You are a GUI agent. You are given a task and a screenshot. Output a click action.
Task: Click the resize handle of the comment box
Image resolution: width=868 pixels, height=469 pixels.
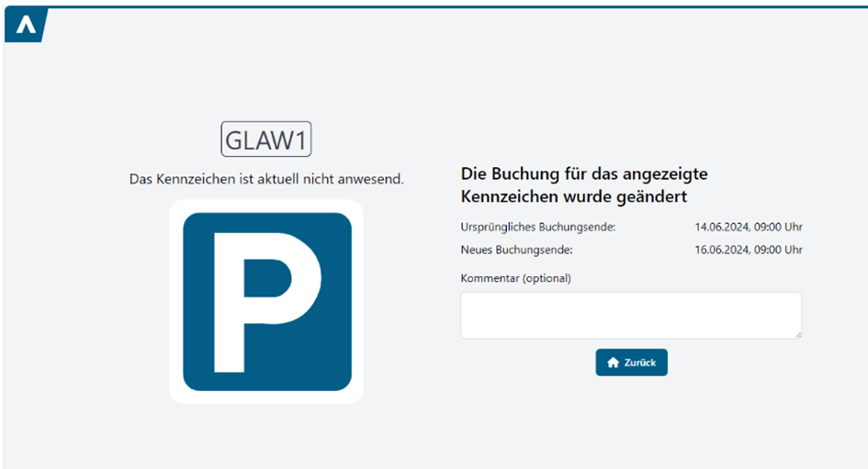pyautogui.click(x=797, y=335)
